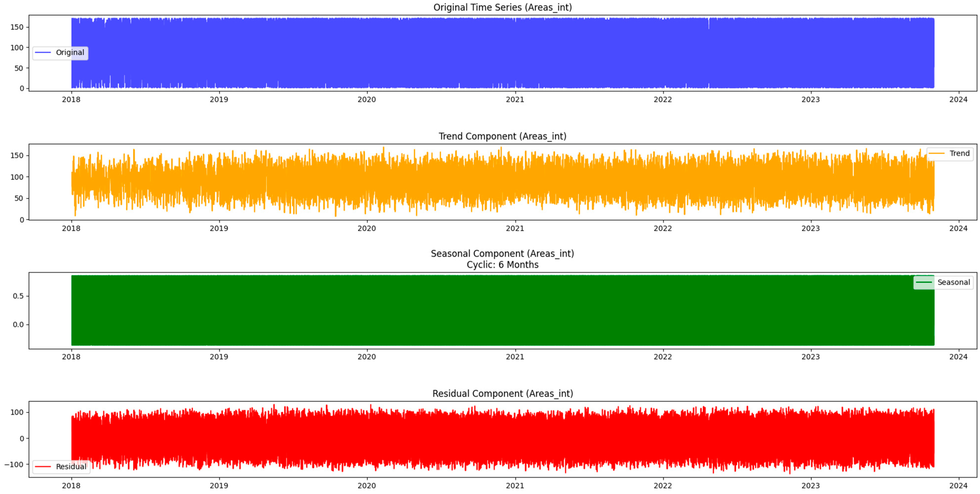Screen dimensions: 980x494
Task: Click the blue Original legend line swatch
Action: click(43, 53)
